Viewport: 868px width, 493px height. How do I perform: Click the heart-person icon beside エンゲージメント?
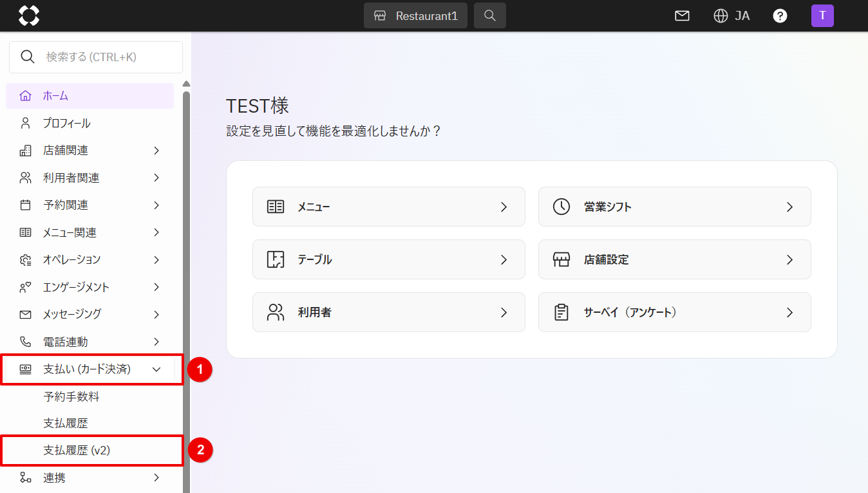26,287
